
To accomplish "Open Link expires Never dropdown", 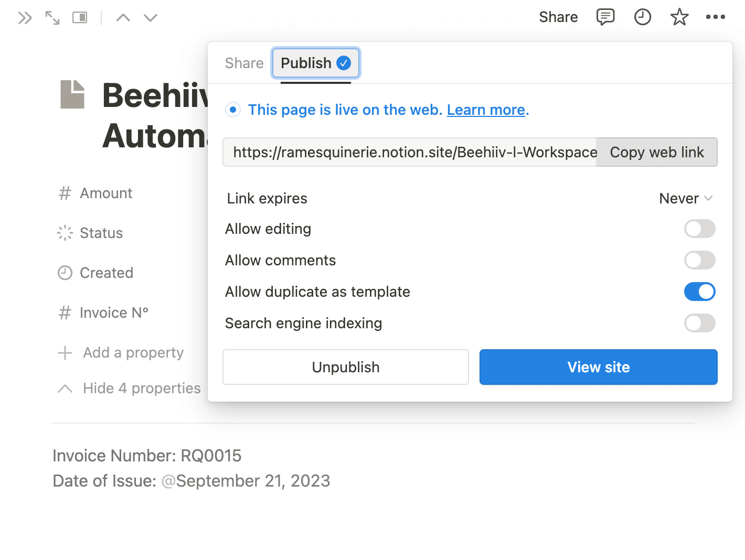I will click(686, 198).
